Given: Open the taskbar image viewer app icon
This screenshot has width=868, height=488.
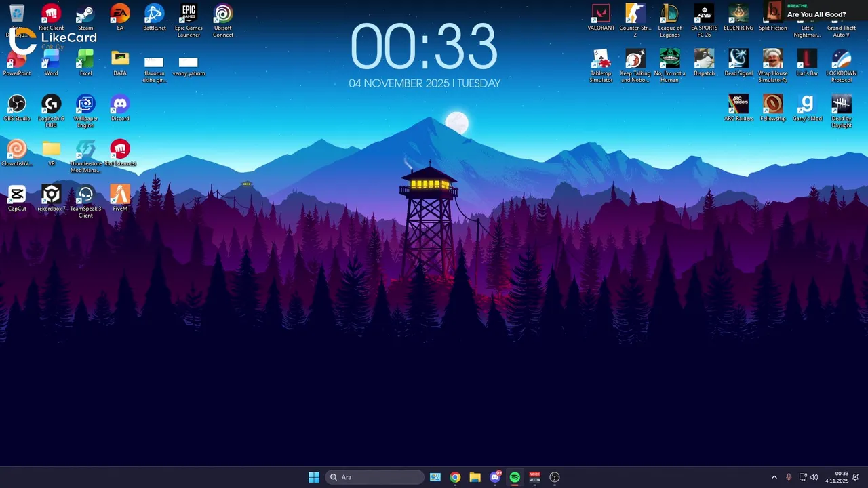Looking at the screenshot, I should pyautogui.click(x=435, y=477).
